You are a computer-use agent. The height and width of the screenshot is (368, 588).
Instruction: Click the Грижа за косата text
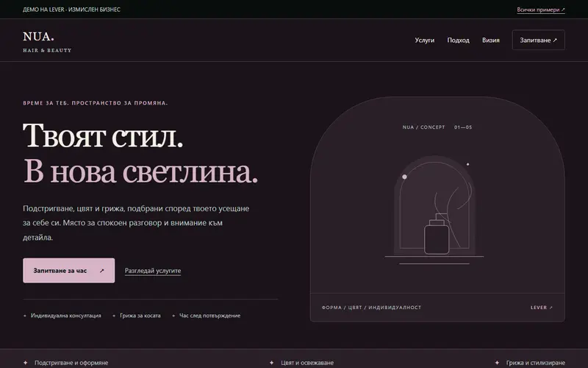click(x=140, y=316)
